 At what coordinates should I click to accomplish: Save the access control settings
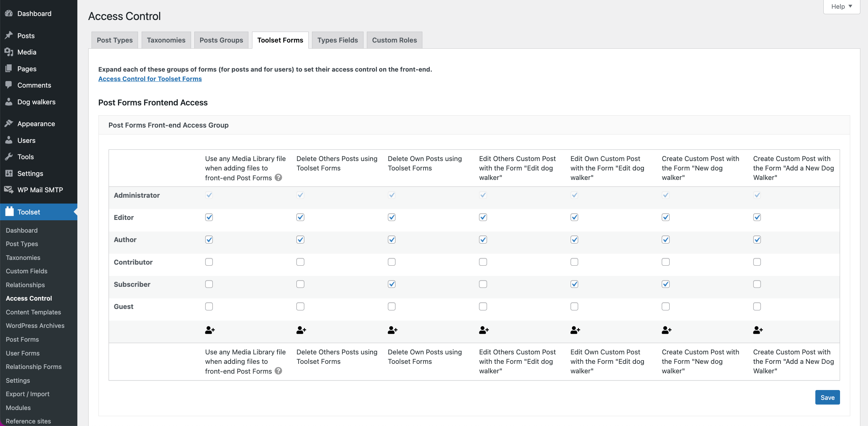tap(827, 397)
